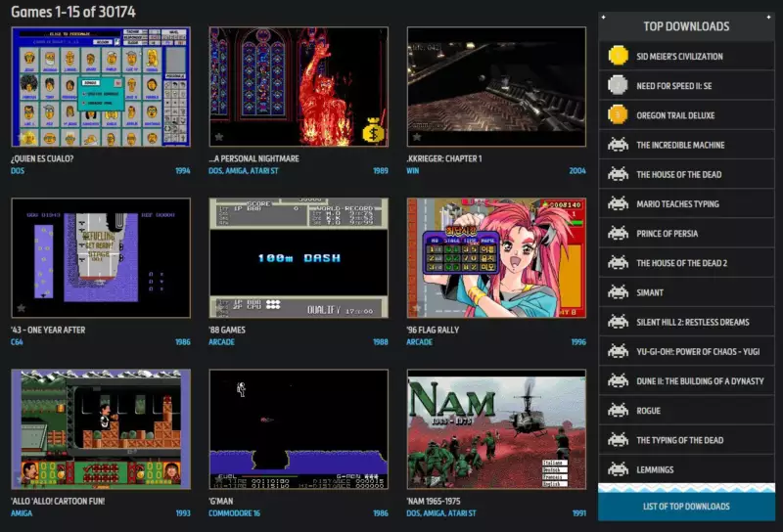Select Silent Hill 2: Restless Dreams entry
783x532 pixels.
click(x=686, y=322)
